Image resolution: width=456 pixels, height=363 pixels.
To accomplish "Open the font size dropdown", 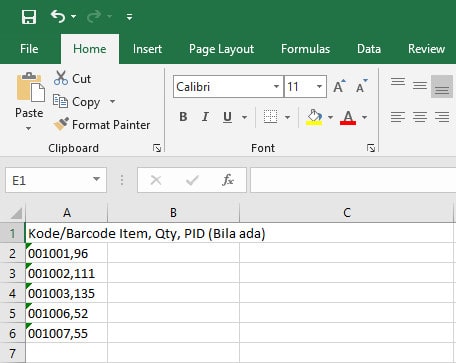I will 319,87.
